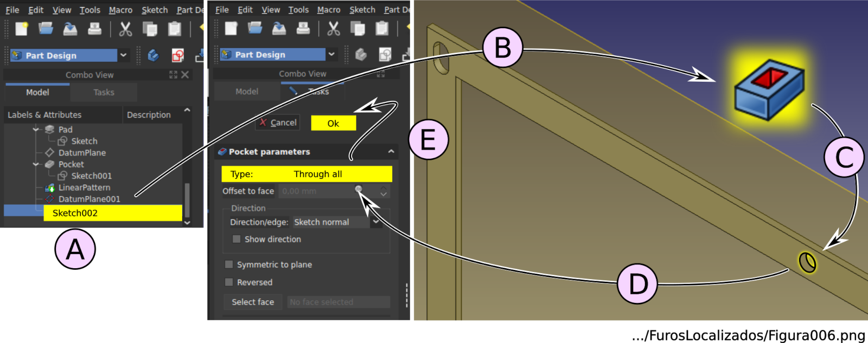The image size is (868, 343).
Task: Collapse the Pocket tree node
Action: pyautogui.click(x=36, y=164)
